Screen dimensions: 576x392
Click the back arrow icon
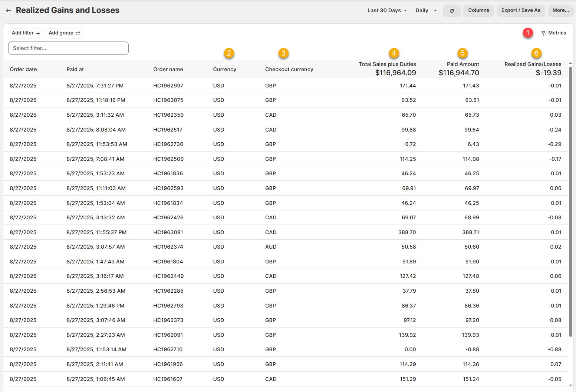(8, 10)
